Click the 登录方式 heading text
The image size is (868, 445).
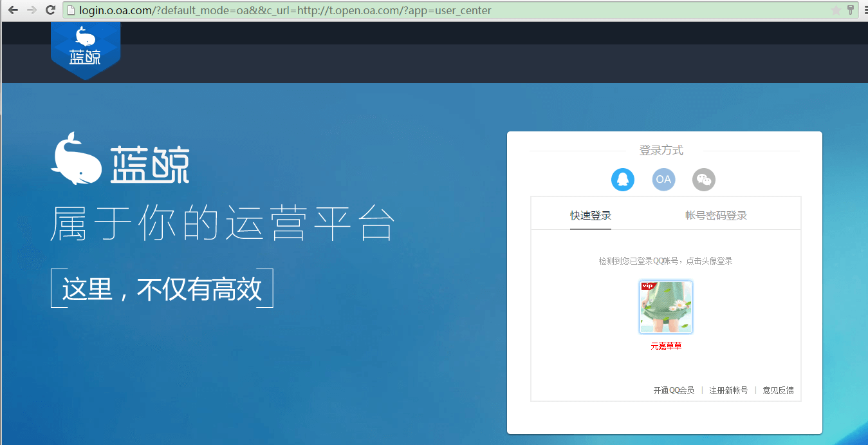pyautogui.click(x=661, y=151)
